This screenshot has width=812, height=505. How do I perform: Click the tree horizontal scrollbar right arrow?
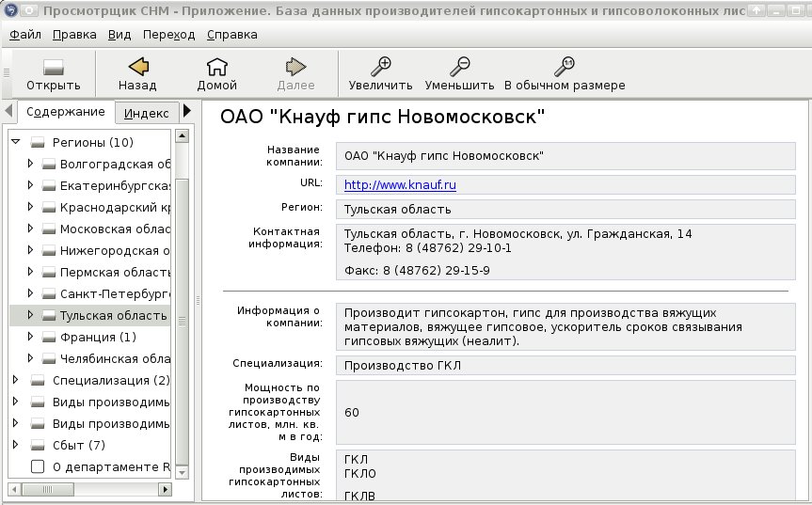click(165, 489)
